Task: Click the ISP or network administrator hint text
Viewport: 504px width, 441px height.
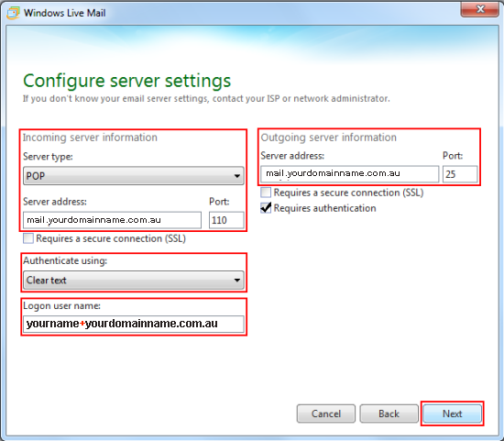Action: pos(206,98)
